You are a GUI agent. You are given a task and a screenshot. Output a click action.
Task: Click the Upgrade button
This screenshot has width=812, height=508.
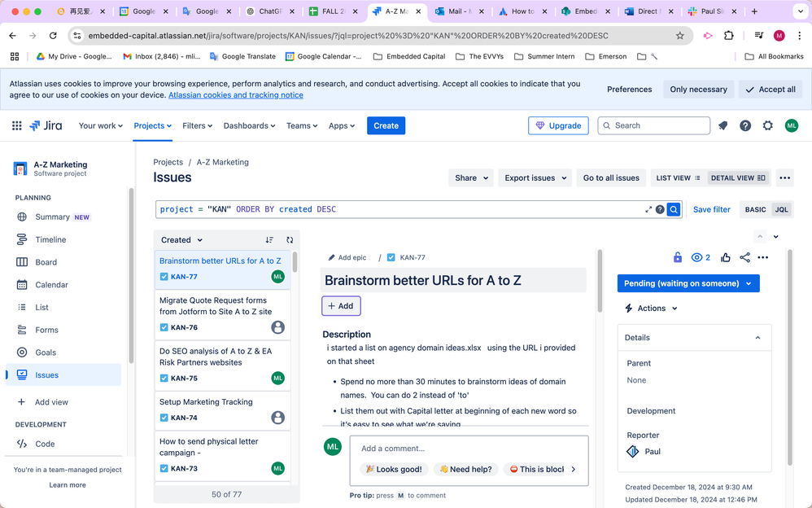tap(558, 125)
